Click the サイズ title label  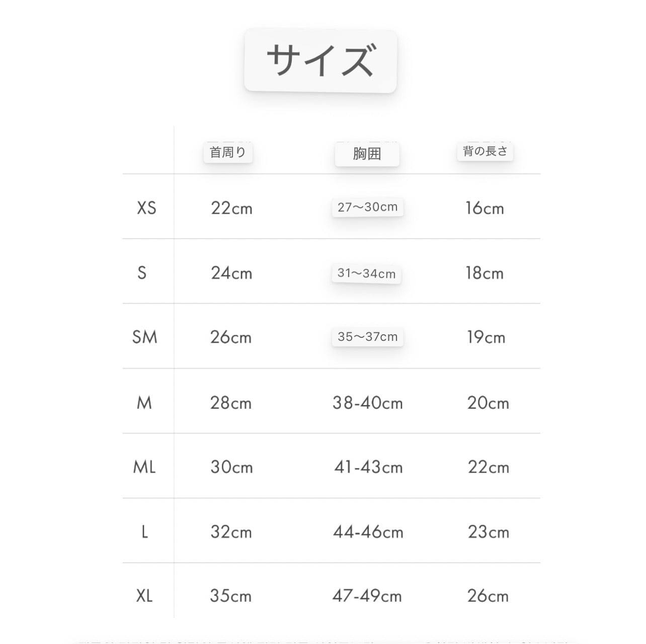click(320, 61)
